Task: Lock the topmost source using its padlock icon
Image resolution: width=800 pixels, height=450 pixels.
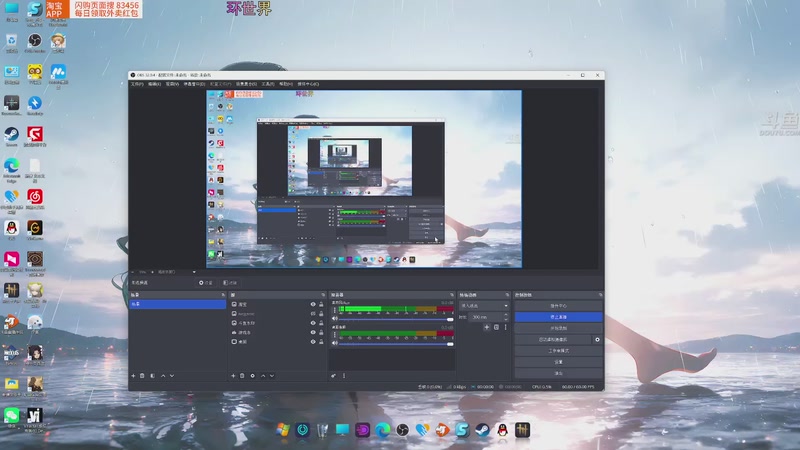Action: [321, 305]
